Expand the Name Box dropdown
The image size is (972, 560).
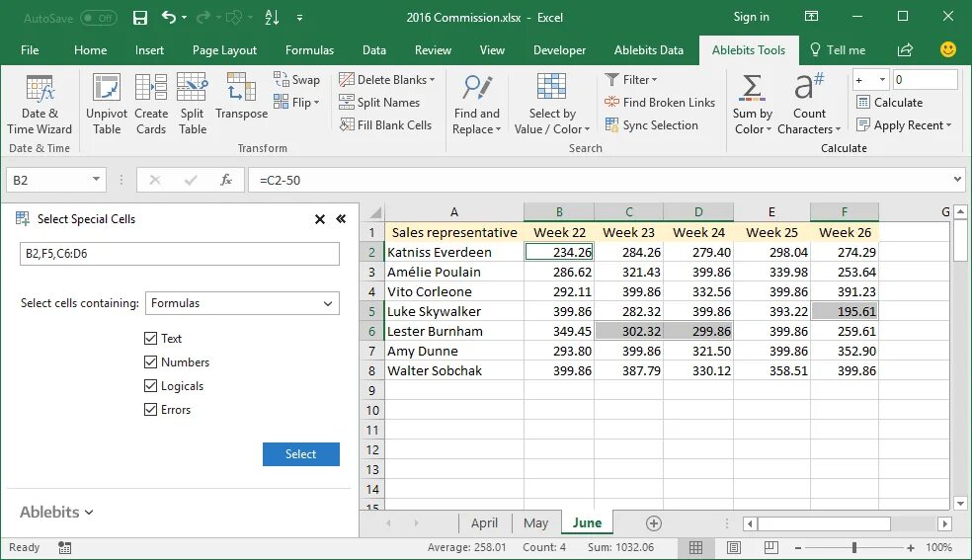96,180
